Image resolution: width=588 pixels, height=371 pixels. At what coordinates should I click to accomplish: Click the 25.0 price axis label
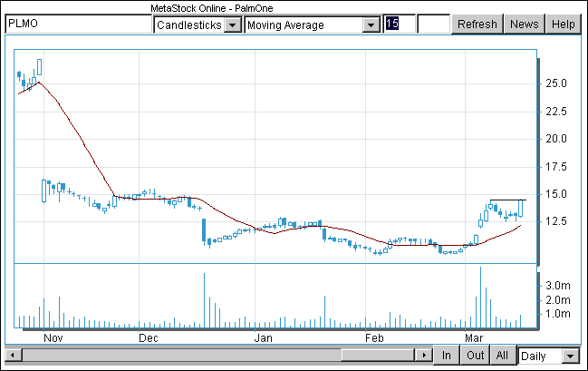click(556, 83)
